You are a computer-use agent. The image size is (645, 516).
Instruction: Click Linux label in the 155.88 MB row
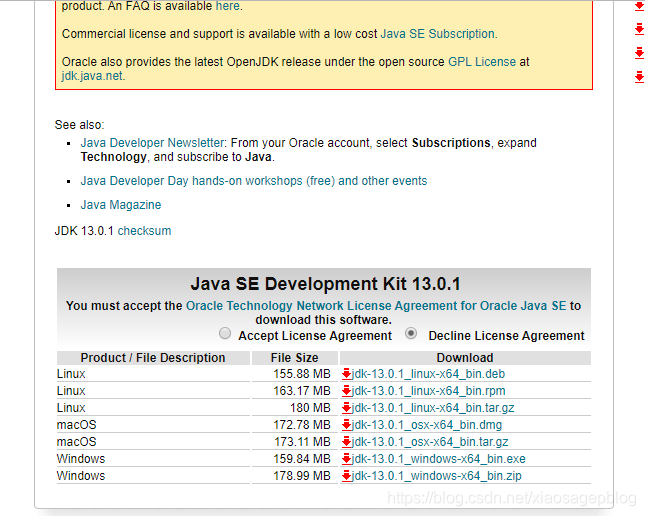click(x=71, y=374)
